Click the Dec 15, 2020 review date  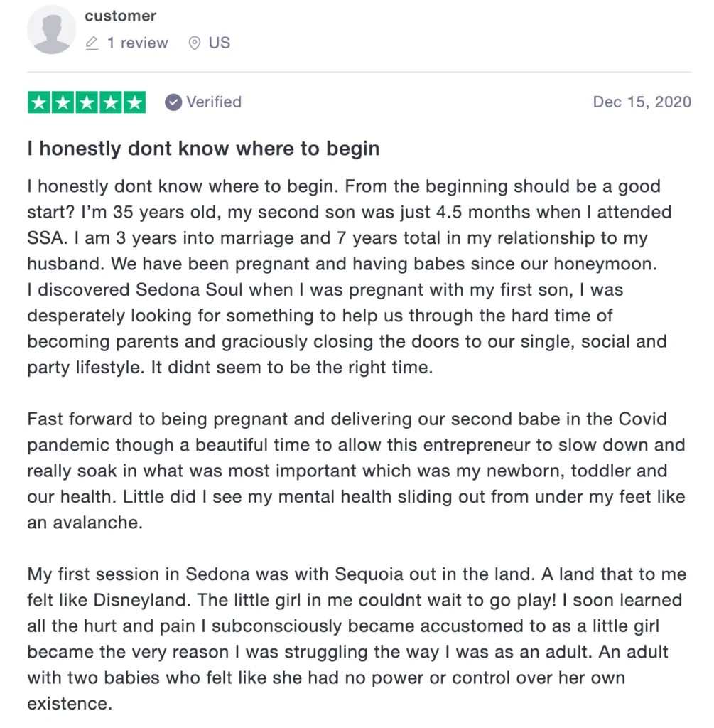point(642,102)
